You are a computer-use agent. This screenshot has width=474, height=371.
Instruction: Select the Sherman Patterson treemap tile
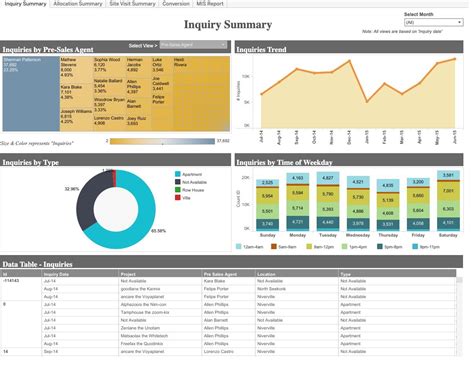31,94
